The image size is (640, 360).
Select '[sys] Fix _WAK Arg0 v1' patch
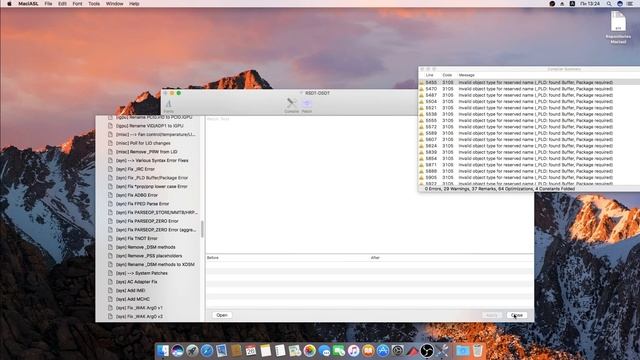pos(139,308)
